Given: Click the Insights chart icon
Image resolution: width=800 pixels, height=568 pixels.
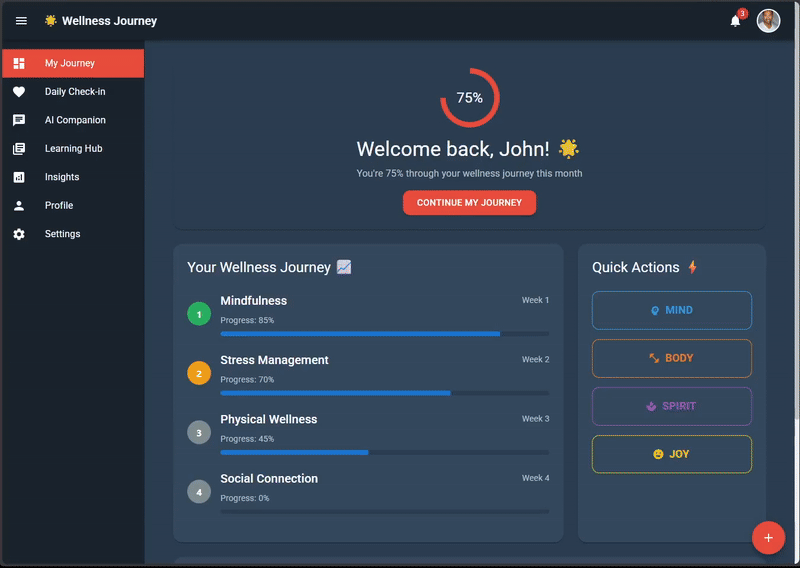Looking at the screenshot, I should click(x=19, y=177).
